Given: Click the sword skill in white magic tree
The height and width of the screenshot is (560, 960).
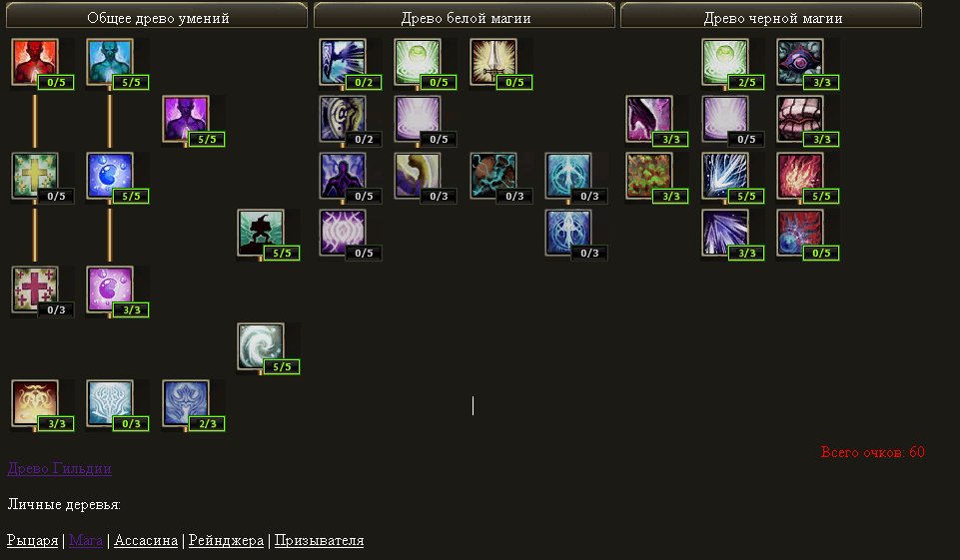Looking at the screenshot, I should coord(493,62).
